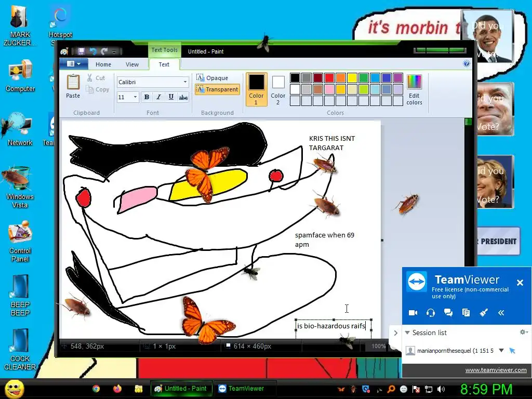Open TeamViewer file transfer box icon
The image size is (532, 399).
coord(466,312)
